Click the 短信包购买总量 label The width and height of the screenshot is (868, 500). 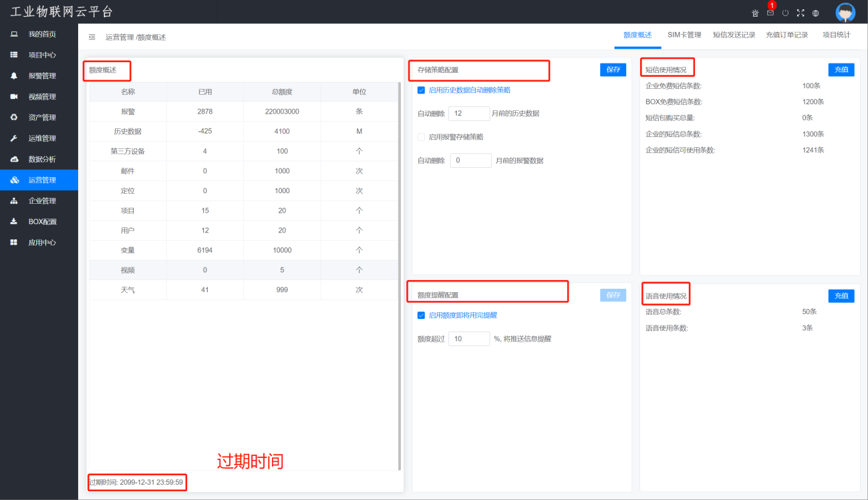pyautogui.click(x=670, y=118)
